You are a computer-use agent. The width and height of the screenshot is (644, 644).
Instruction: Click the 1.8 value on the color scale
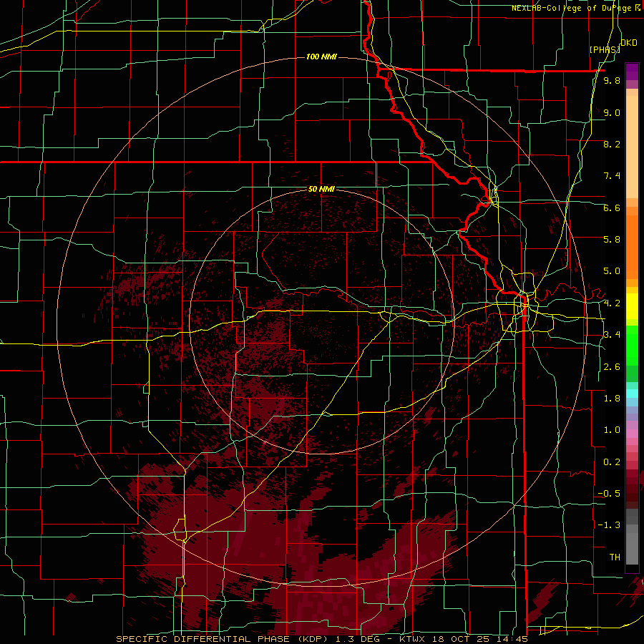(612, 399)
